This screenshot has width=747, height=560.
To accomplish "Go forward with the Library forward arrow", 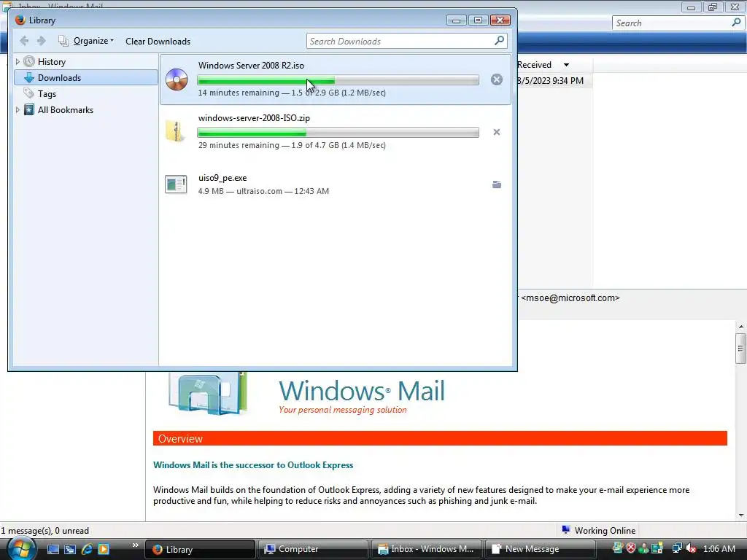I will click(42, 41).
